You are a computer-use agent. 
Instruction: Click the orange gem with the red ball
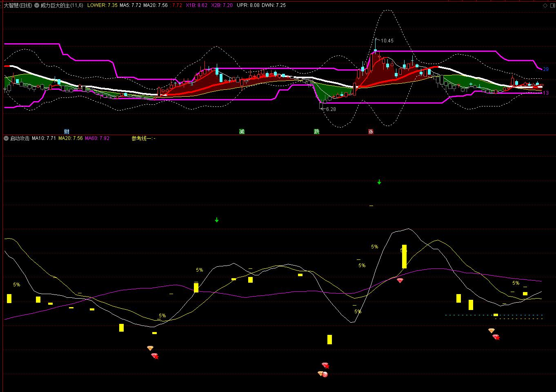click(322, 374)
